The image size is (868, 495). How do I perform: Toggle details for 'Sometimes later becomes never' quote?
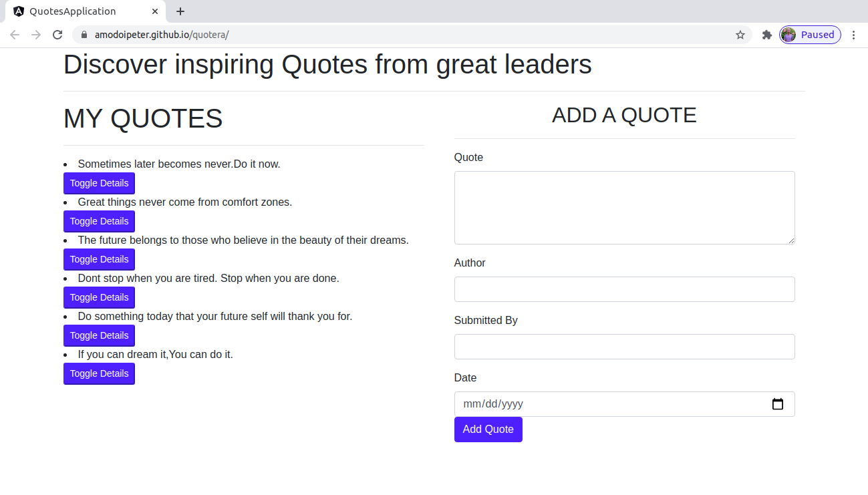(99, 183)
